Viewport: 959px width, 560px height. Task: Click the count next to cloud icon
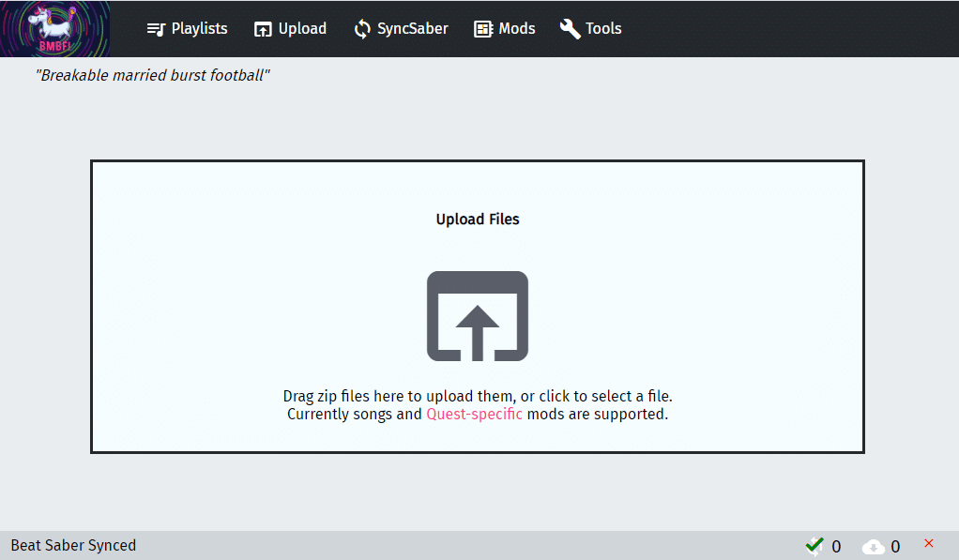[895, 547]
